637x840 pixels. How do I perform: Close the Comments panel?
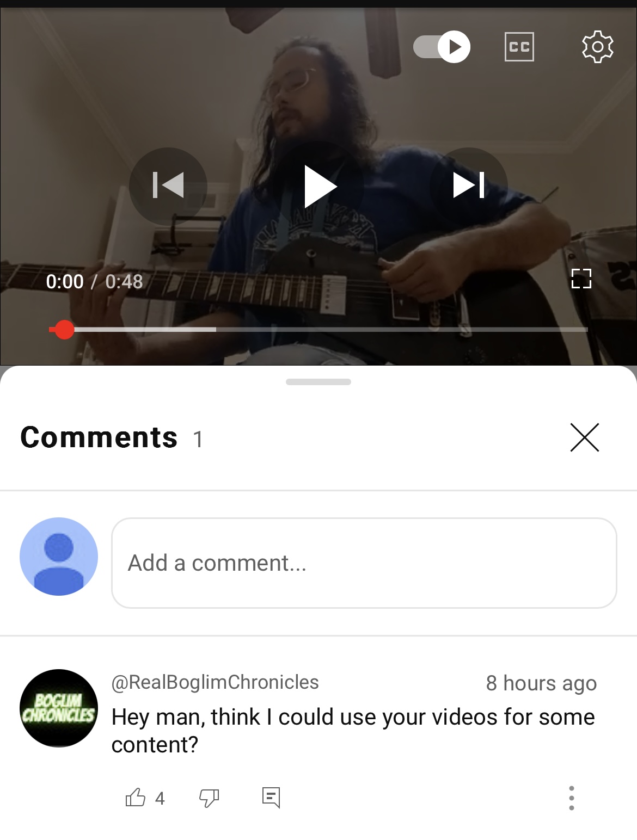[x=585, y=437]
